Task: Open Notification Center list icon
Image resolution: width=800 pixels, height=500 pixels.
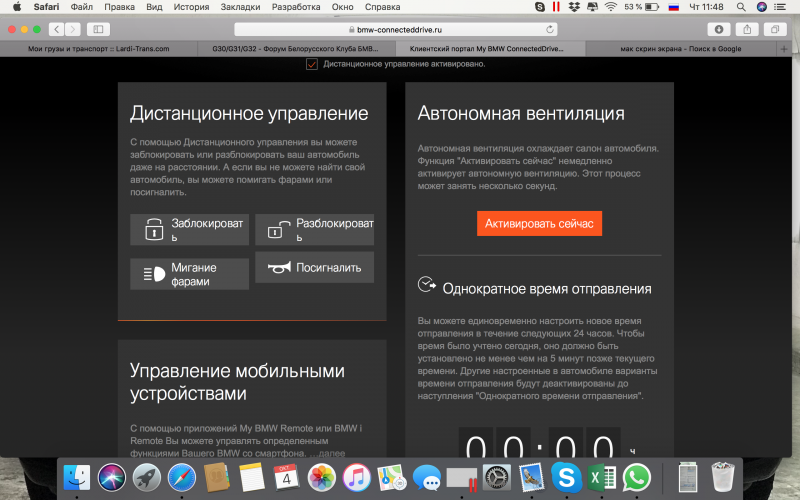Action: point(780,7)
